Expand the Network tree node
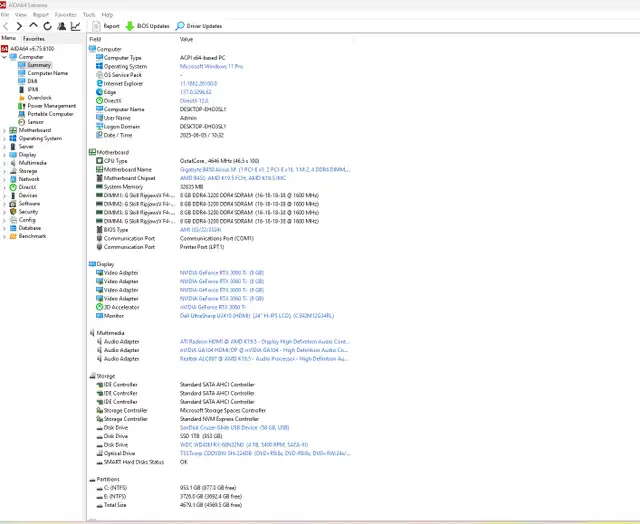 pyautogui.click(x=4, y=180)
